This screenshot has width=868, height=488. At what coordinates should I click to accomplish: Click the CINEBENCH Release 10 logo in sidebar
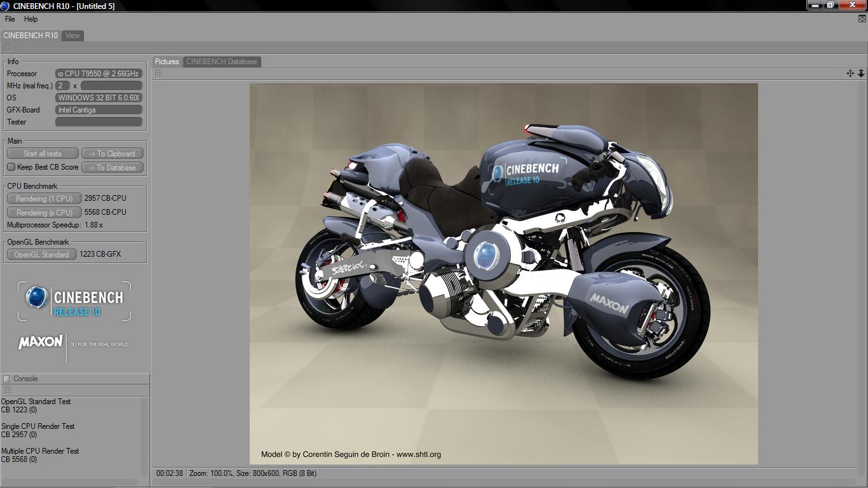tap(74, 301)
